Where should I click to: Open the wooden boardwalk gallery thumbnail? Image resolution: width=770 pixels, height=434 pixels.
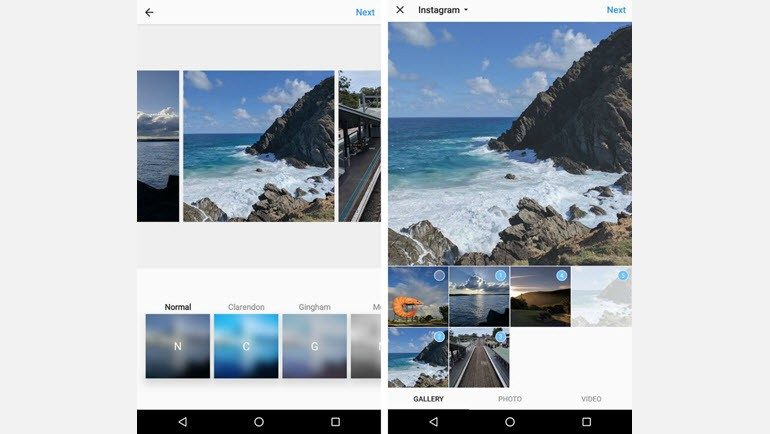tap(479, 358)
